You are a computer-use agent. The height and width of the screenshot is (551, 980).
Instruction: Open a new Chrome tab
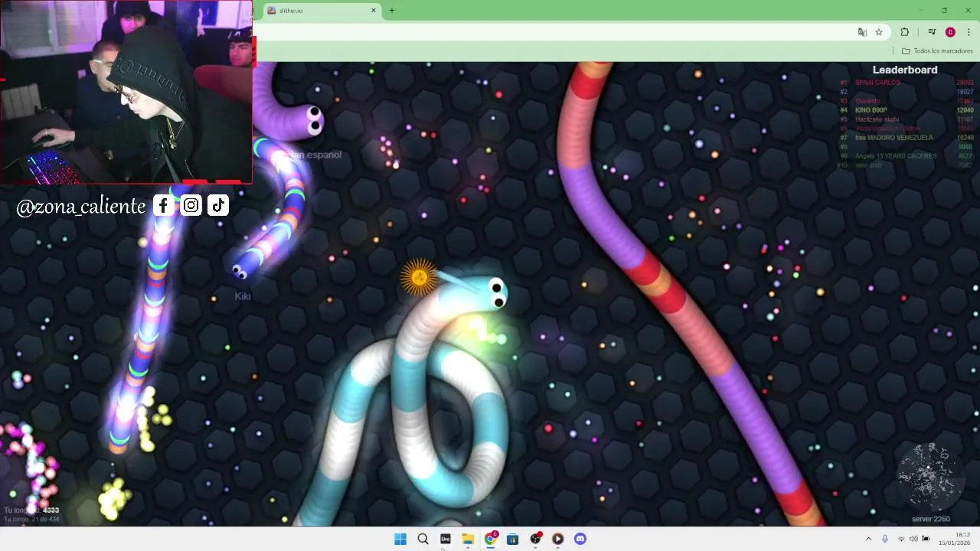(391, 11)
